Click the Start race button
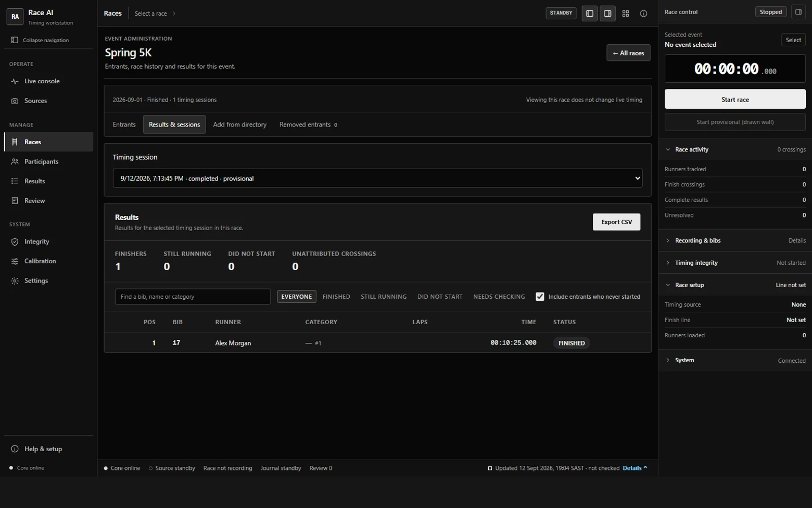 tap(735, 100)
